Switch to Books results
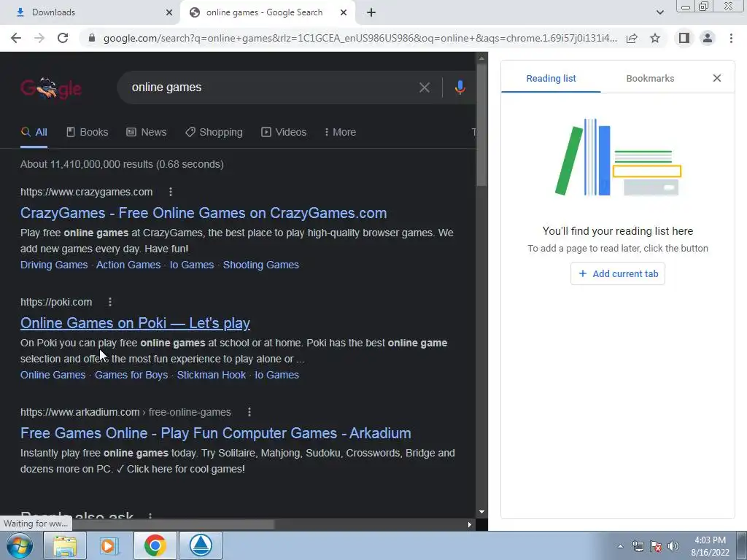The width and height of the screenshot is (747, 560). pyautogui.click(x=88, y=132)
